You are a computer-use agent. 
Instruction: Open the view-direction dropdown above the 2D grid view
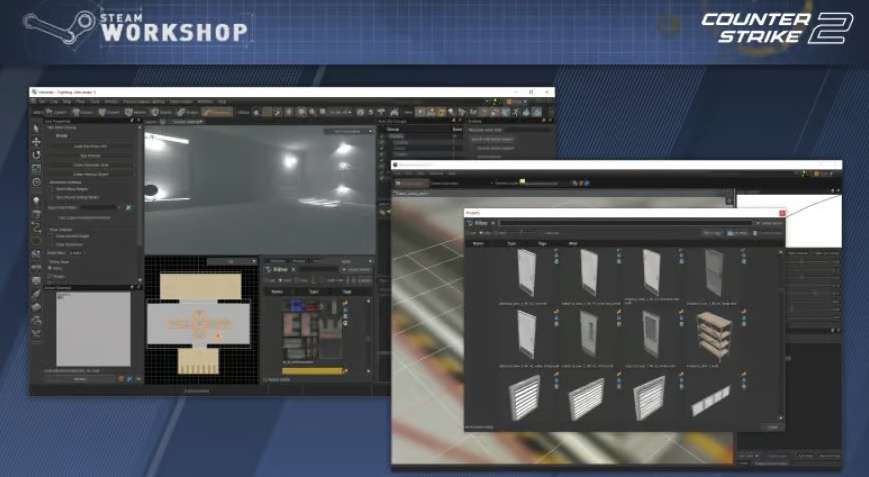[232, 261]
